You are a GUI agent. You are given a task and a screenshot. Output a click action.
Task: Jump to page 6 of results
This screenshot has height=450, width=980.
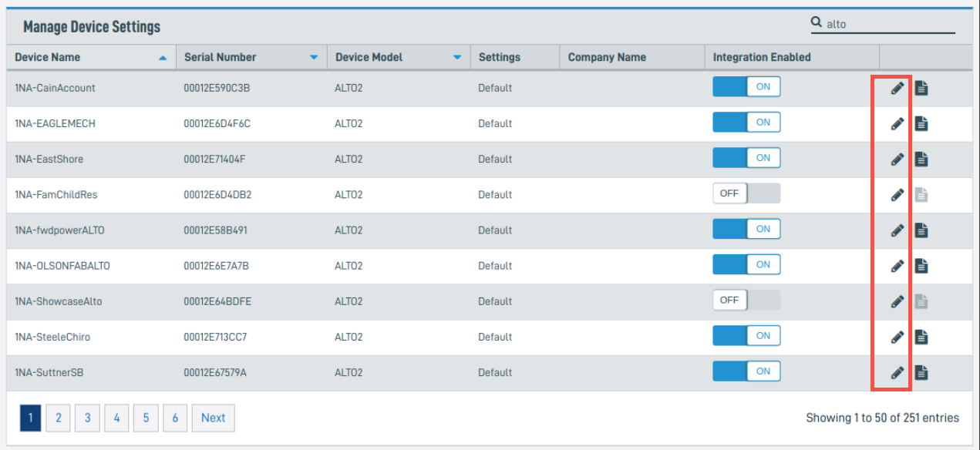coord(175,418)
